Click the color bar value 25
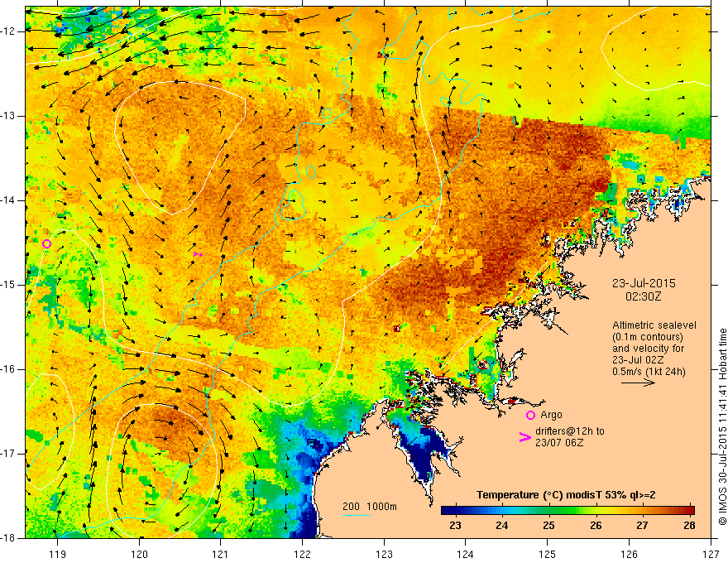This screenshot has height=563, width=728. coord(548,526)
